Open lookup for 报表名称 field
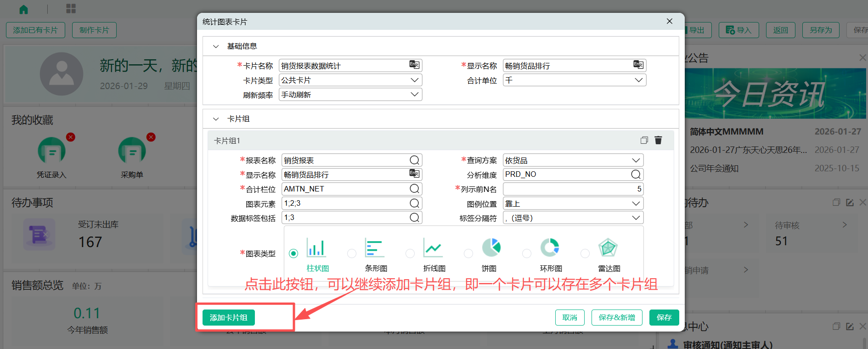 (414, 160)
